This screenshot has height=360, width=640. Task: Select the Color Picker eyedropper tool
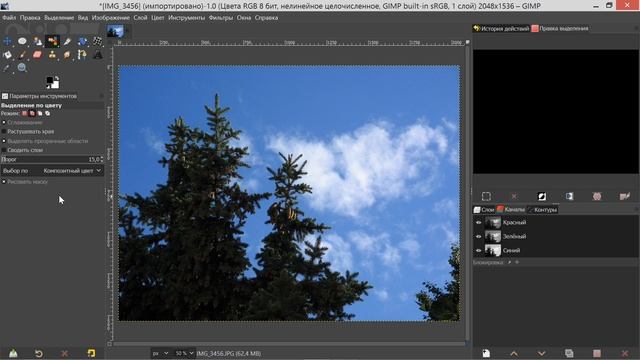coord(7,68)
